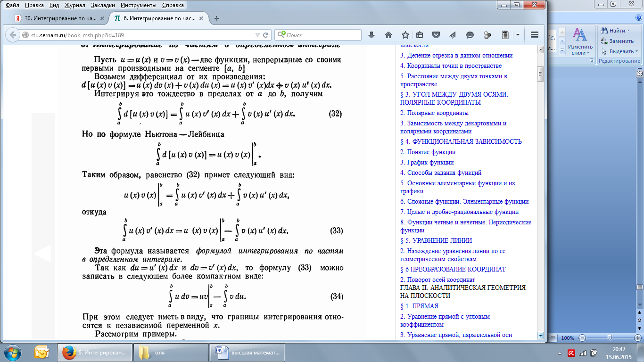This screenshot has height=362, width=644.
Task: Save page to Pocket icon
Action: coord(437,35)
